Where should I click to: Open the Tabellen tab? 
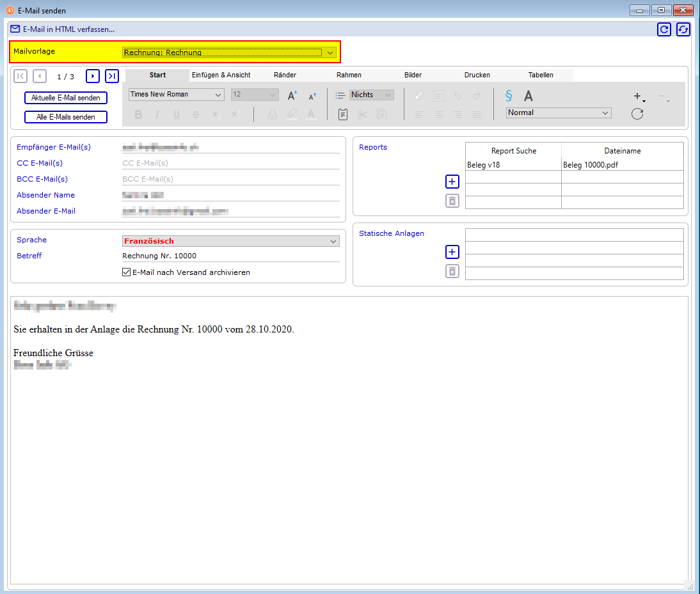click(x=541, y=75)
